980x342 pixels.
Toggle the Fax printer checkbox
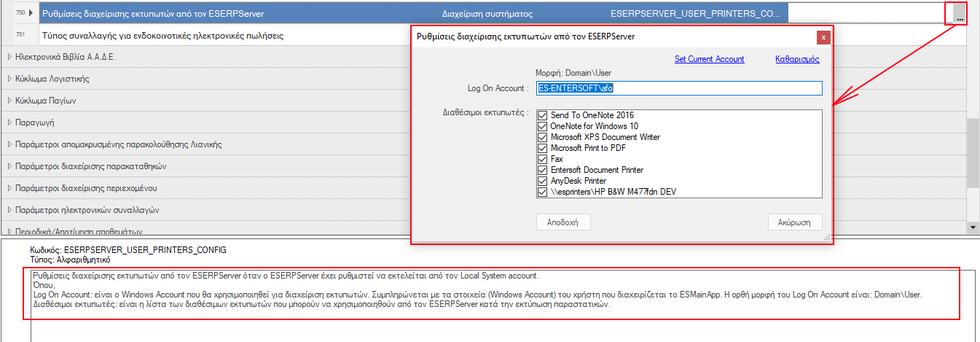pyautogui.click(x=542, y=159)
